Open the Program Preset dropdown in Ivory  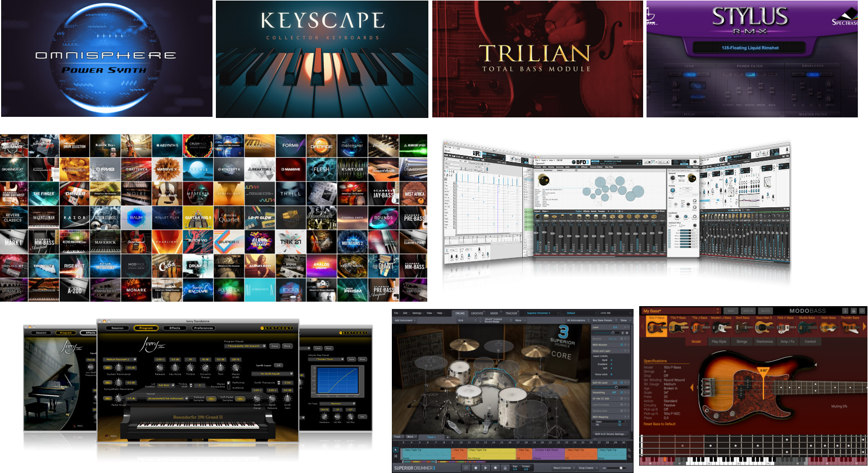coord(245,346)
